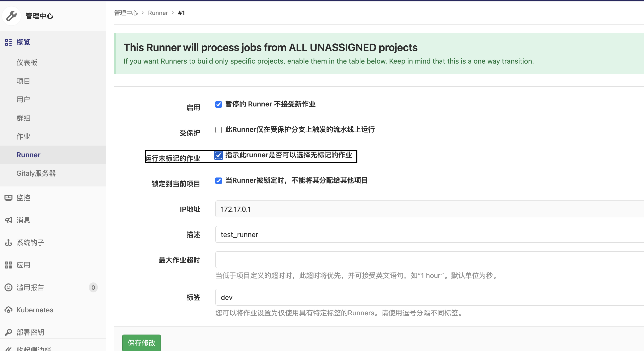The height and width of the screenshot is (351, 644).
Task: Click the Overview (概览) grid icon
Action: [x=8, y=42]
